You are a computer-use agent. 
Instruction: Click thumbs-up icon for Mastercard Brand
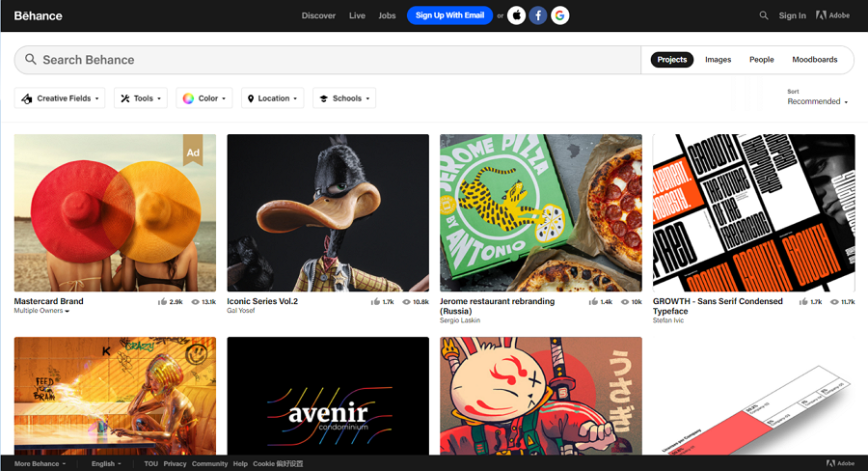pyautogui.click(x=162, y=302)
